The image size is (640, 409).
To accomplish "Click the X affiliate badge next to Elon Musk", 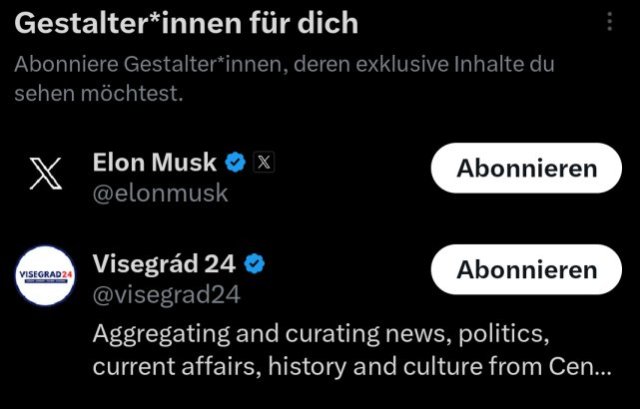I will pyautogui.click(x=262, y=162).
